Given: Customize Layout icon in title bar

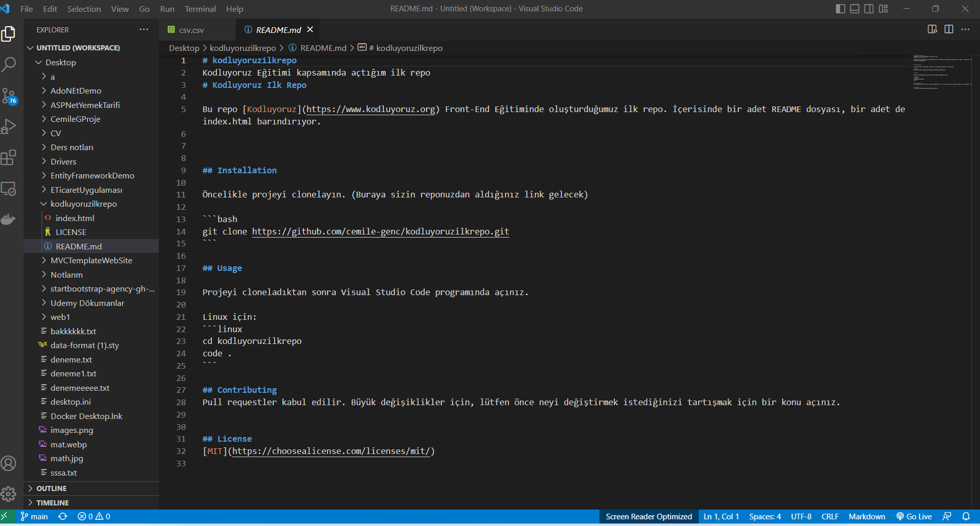Looking at the screenshot, I should tap(883, 9).
